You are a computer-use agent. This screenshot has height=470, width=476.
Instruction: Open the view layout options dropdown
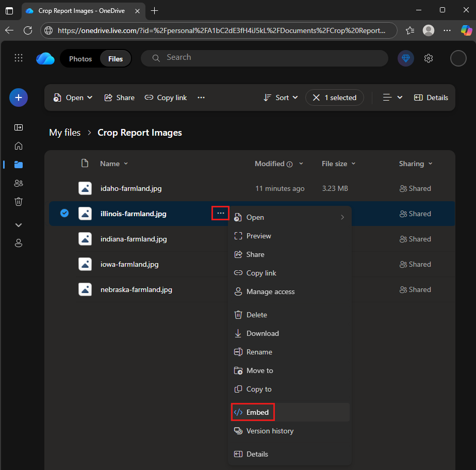392,98
